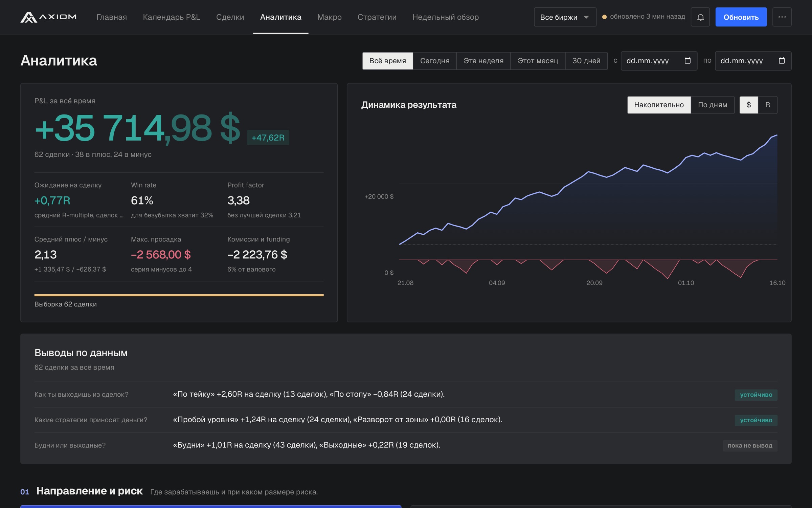Click the устойчиво badge in the strategies row
This screenshot has height=508, width=812.
[x=756, y=420]
